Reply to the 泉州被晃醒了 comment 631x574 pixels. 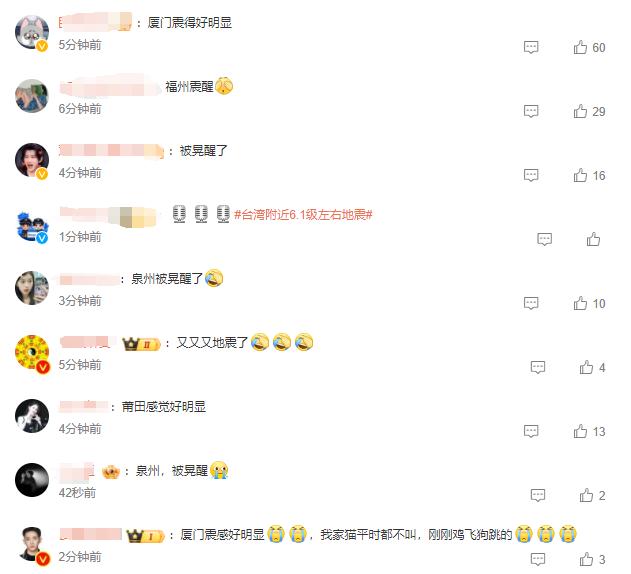pyautogui.click(x=531, y=303)
